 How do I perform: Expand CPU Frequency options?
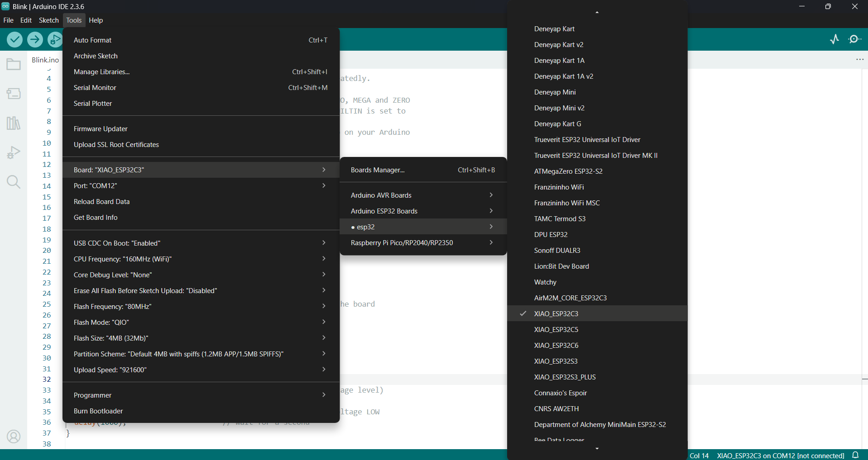(x=201, y=259)
